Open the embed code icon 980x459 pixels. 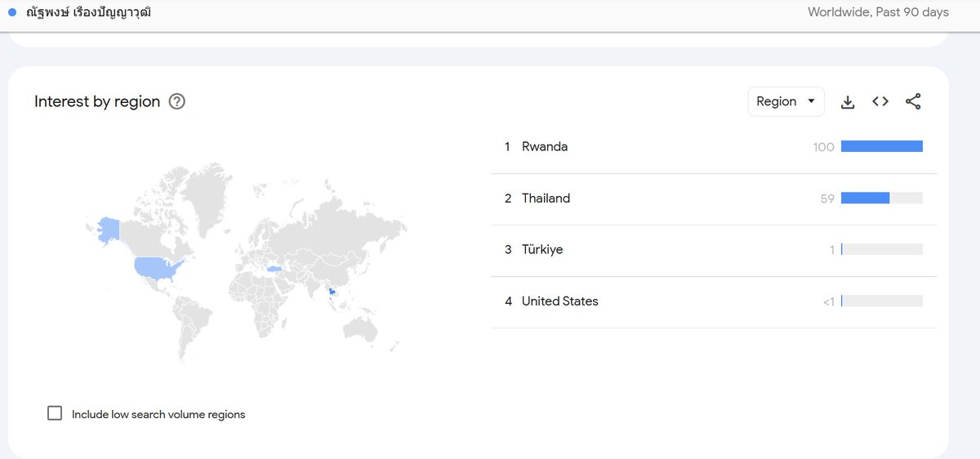pos(880,101)
